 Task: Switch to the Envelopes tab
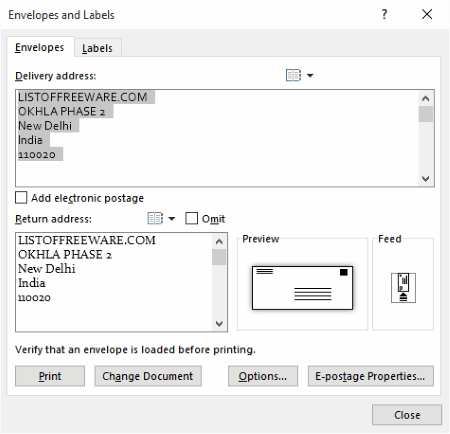coord(40,48)
